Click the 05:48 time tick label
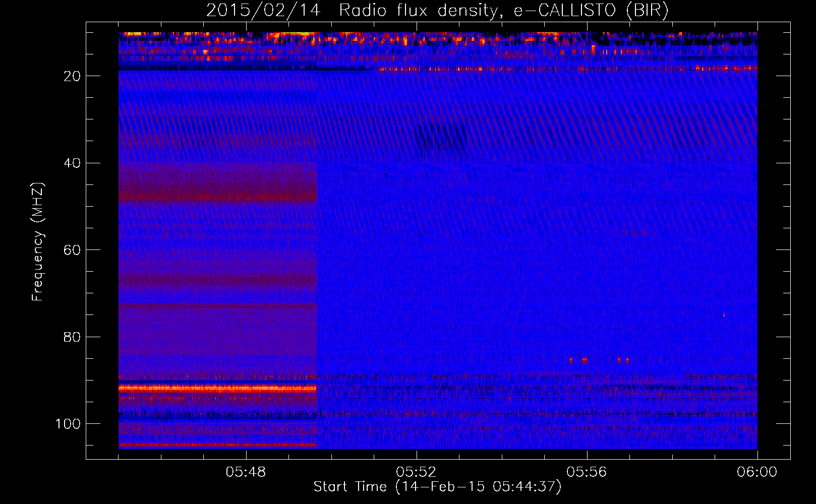 pos(246,472)
